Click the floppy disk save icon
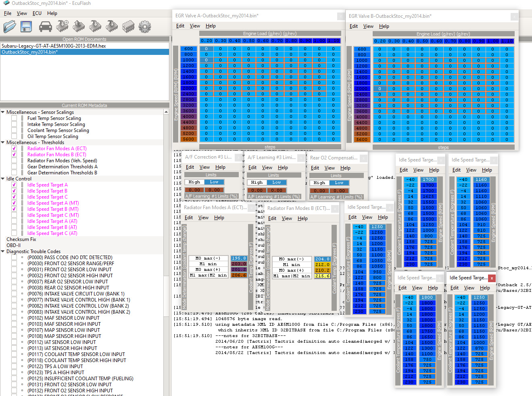 point(26,27)
